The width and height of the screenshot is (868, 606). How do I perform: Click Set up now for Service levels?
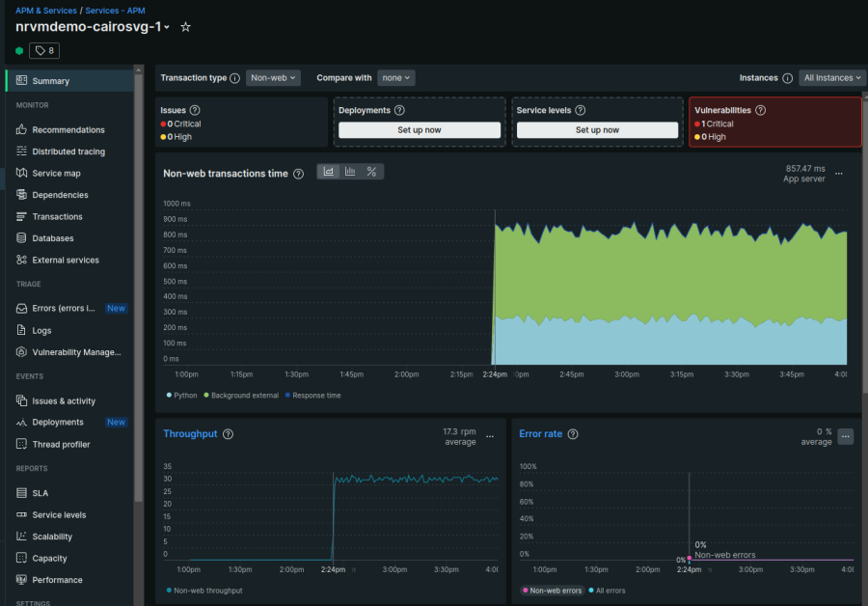tap(597, 129)
